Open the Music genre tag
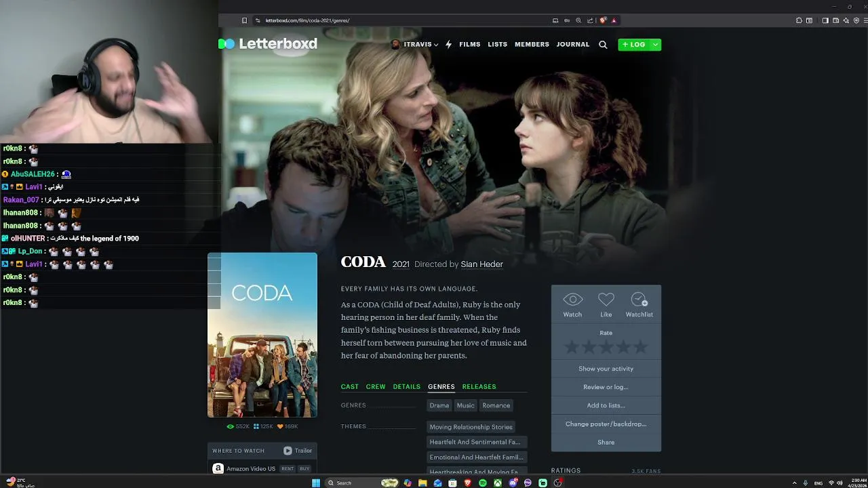Image resolution: width=868 pixels, height=488 pixels. 465,405
